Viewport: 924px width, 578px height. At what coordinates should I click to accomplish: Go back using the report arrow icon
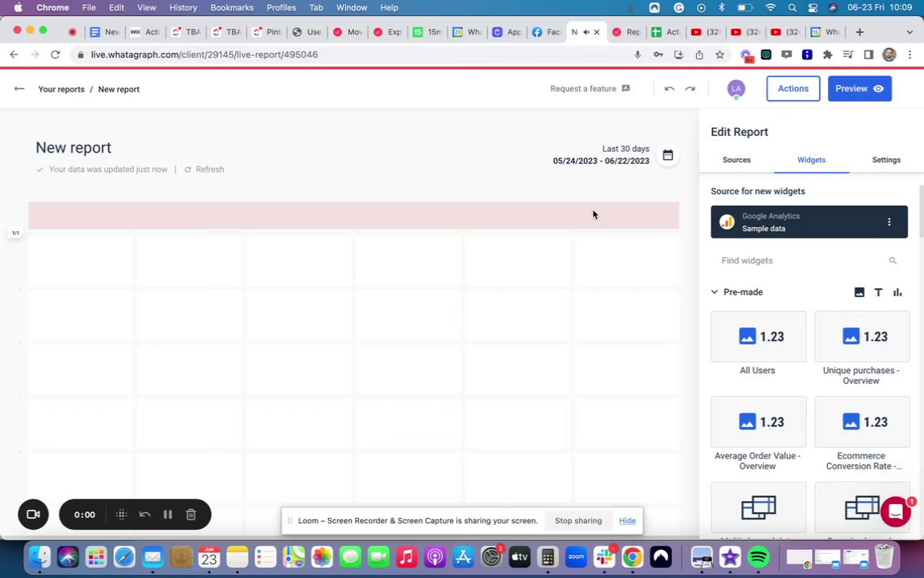tap(19, 89)
